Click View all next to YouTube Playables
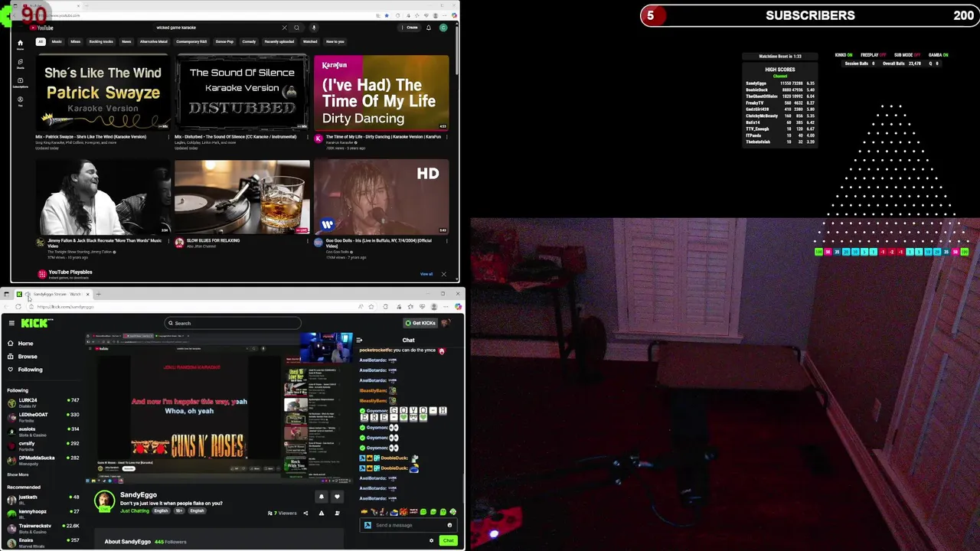Image resolution: width=980 pixels, height=551 pixels. (426, 274)
